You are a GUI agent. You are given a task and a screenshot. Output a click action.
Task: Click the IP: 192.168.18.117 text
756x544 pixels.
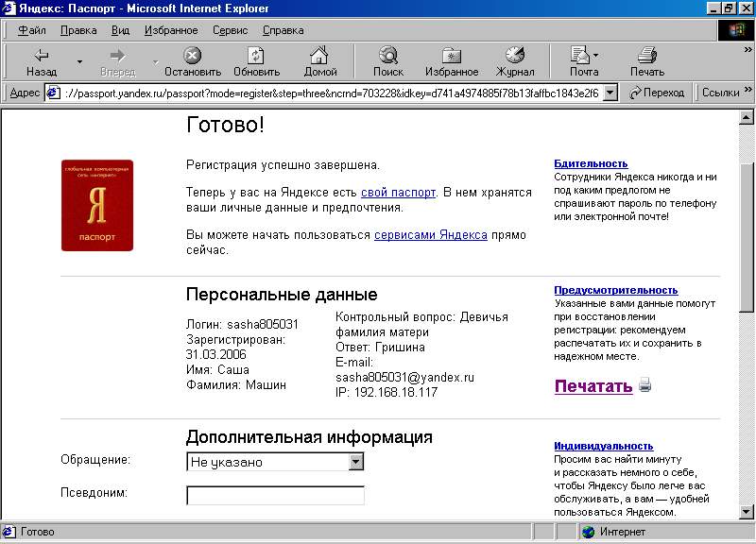click(x=387, y=392)
